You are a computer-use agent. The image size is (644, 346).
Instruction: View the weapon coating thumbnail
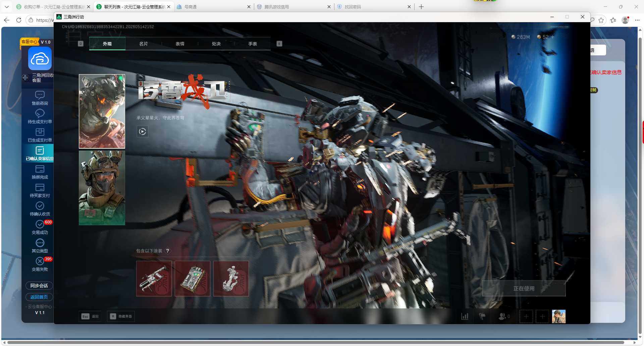154,279
